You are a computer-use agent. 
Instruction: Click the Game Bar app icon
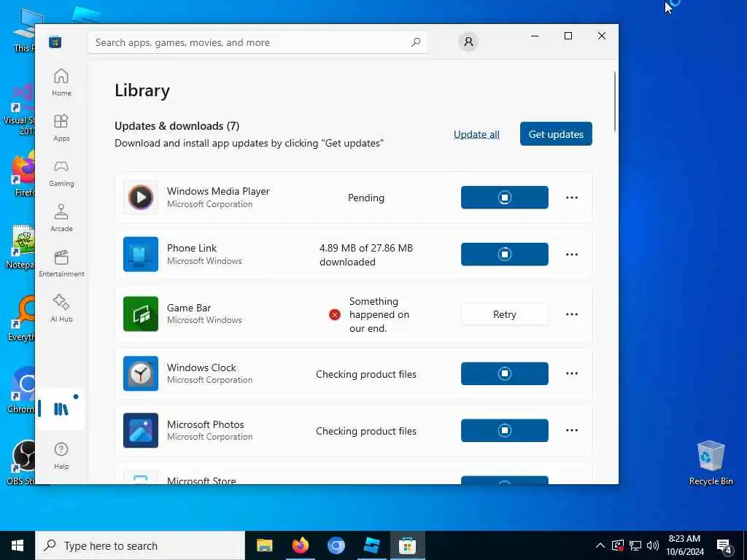(x=141, y=314)
